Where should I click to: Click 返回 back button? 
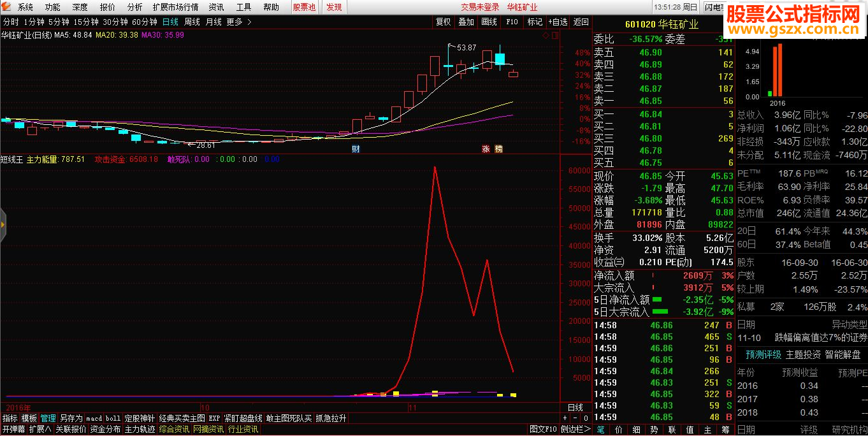click(581, 22)
